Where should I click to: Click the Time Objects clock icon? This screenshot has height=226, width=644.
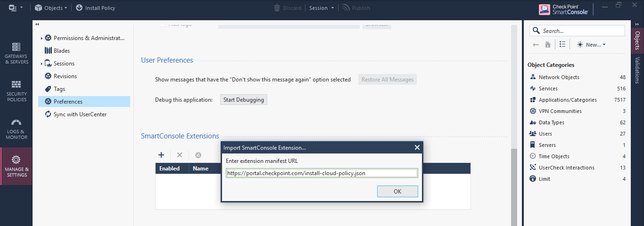(x=533, y=156)
